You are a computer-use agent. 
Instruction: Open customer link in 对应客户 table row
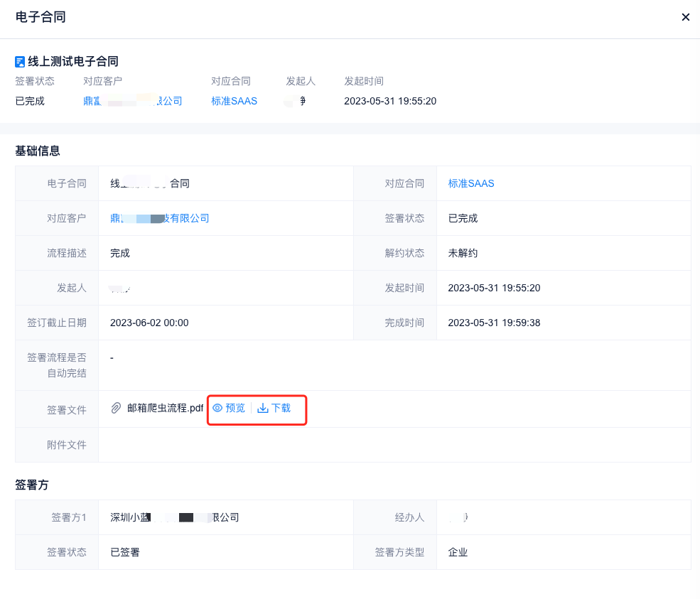(159, 218)
